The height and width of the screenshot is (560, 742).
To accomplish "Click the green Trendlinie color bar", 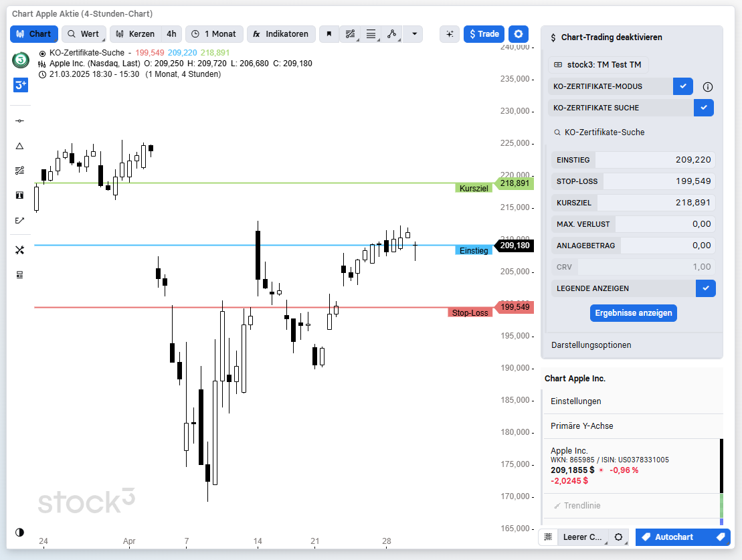I will (x=722, y=506).
